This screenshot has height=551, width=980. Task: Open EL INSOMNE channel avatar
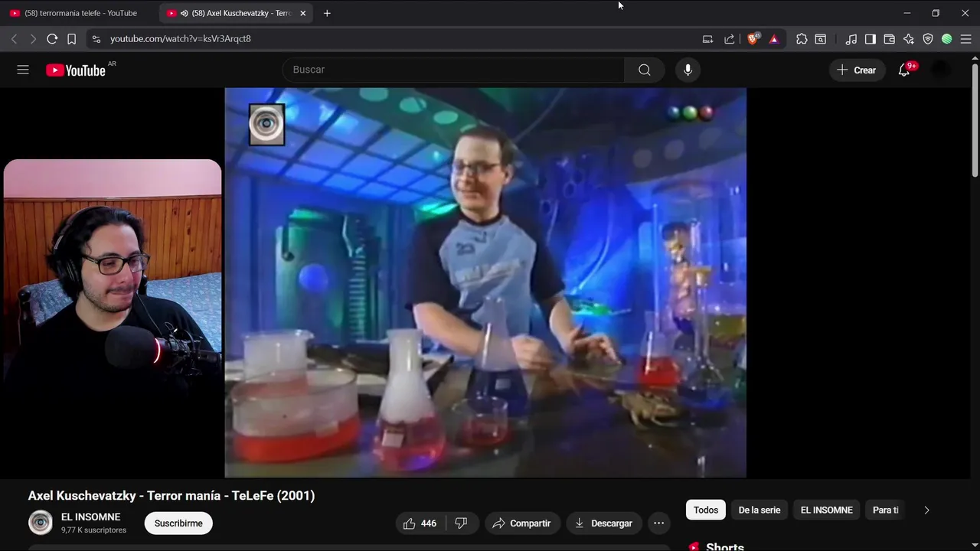tap(41, 523)
